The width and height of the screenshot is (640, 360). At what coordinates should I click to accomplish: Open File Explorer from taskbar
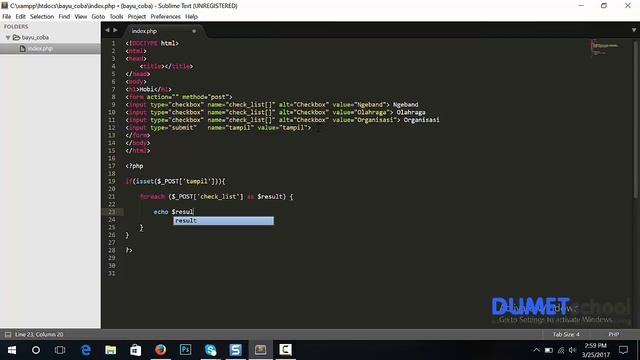coord(111,350)
